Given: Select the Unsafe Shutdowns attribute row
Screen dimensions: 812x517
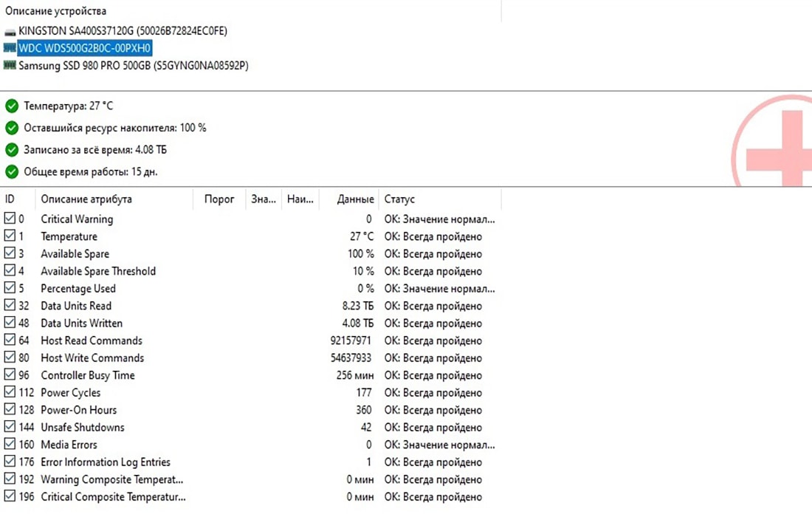Looking at the screenshot, I should click(x=83, y=428).
